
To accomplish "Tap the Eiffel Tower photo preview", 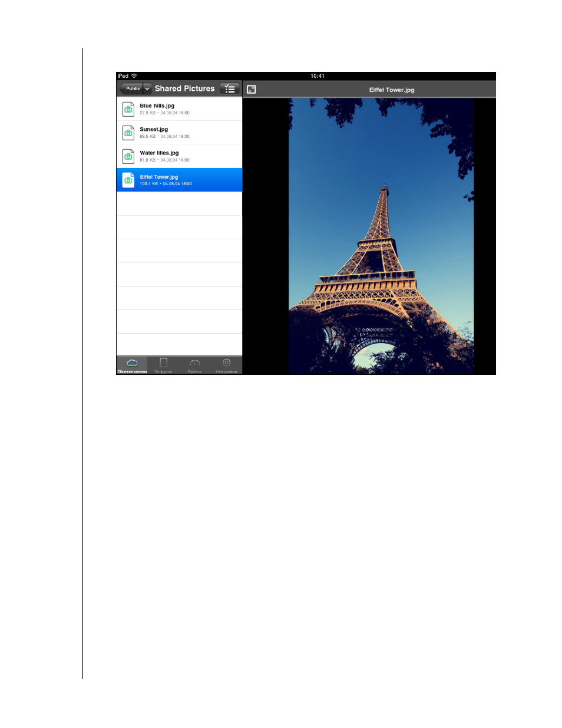I will point(381,236).
